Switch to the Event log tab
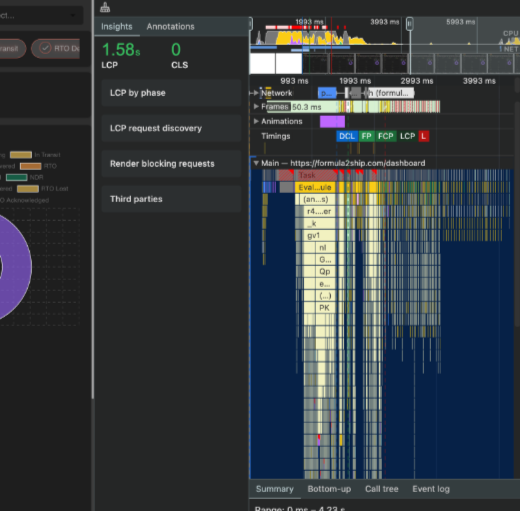Image resolution: width=520 pixels, height=511 pixels. pos(431,489)
